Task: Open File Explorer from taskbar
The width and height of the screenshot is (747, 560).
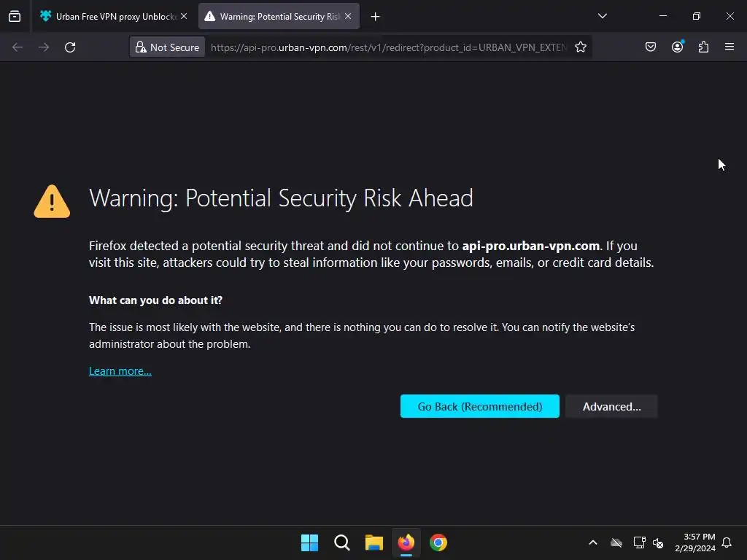Action: [x=374, y=542]
